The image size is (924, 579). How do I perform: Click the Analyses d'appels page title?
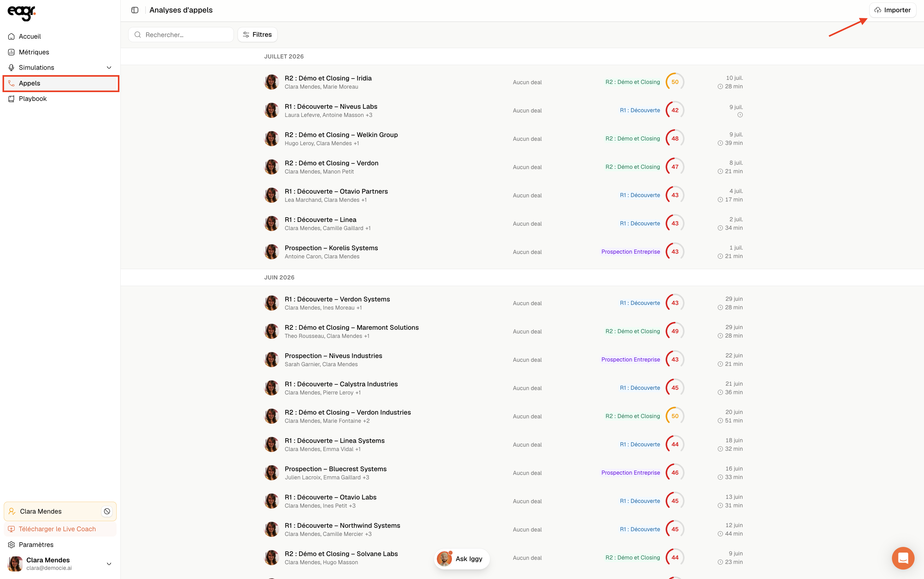pos(181,10)
